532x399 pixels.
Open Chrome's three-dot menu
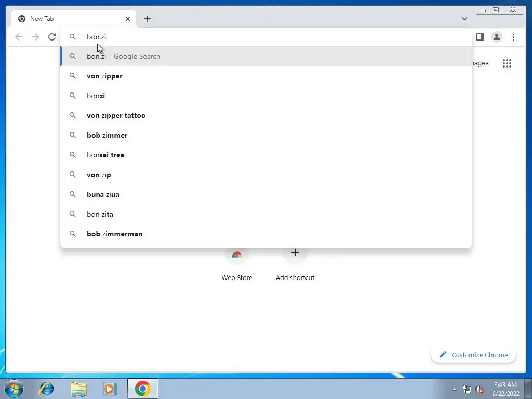click(513, 37)
